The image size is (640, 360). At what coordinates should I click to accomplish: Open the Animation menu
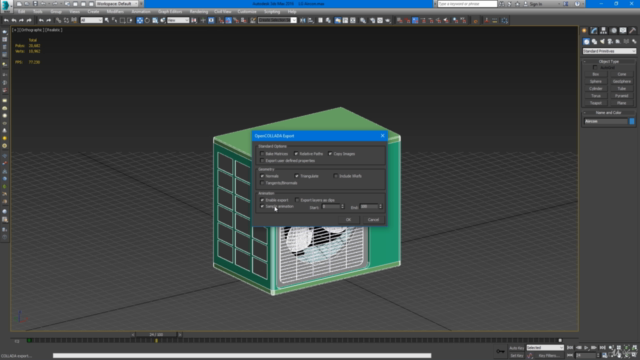pos(141,12)
